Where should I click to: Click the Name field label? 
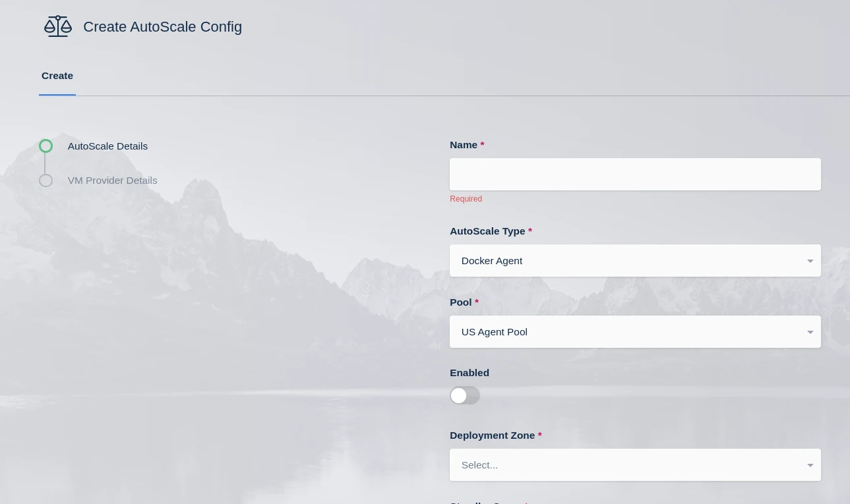tap(464, 145)
